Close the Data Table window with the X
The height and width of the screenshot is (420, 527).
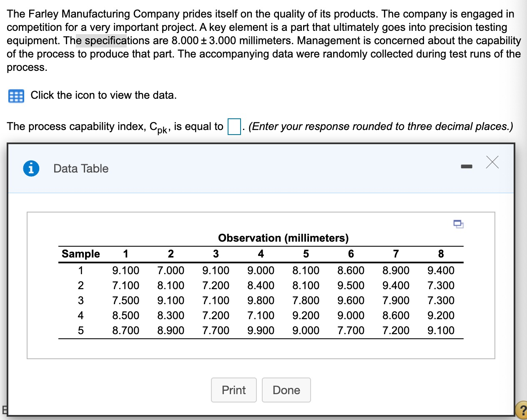(x=492, y=162)
